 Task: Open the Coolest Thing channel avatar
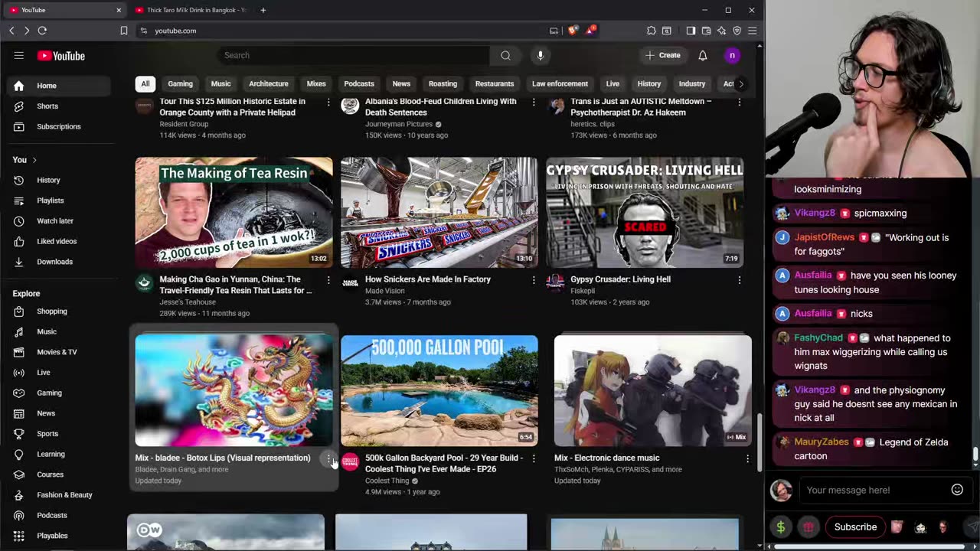tap(350, 461)
